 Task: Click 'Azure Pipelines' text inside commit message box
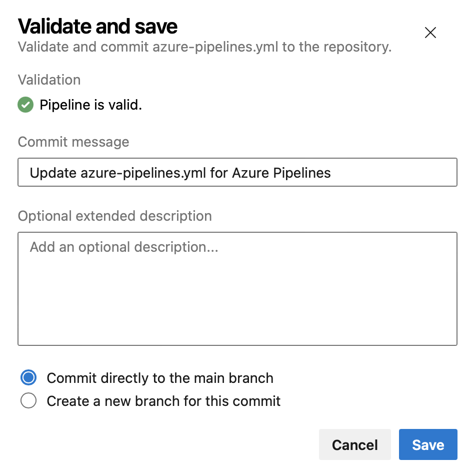[281, 173]
